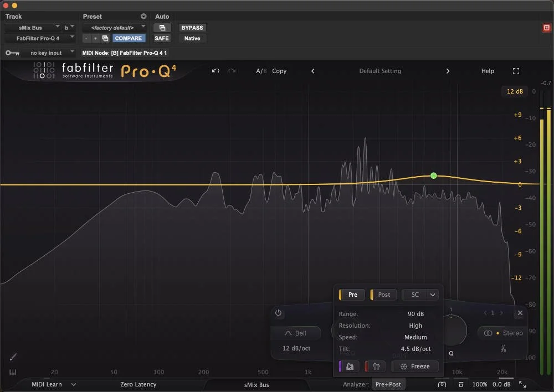Image resolution: width=554 pixels, height=392 pixels.
Task: Click the red target button at top right
Action: 546,28
